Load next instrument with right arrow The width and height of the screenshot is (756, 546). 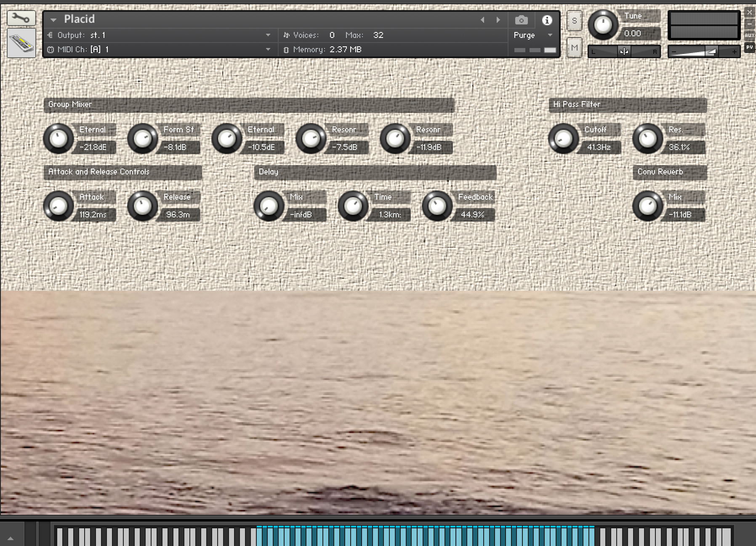tap(498, 20)
